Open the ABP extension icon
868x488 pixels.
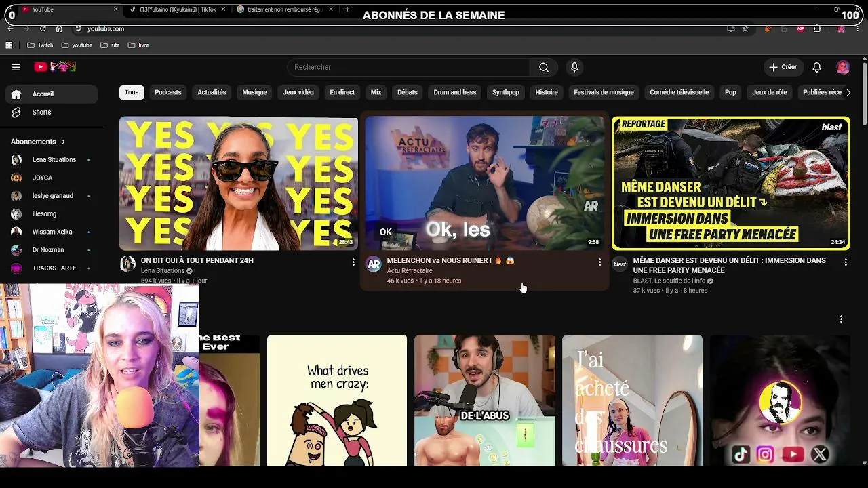[801, 28]
